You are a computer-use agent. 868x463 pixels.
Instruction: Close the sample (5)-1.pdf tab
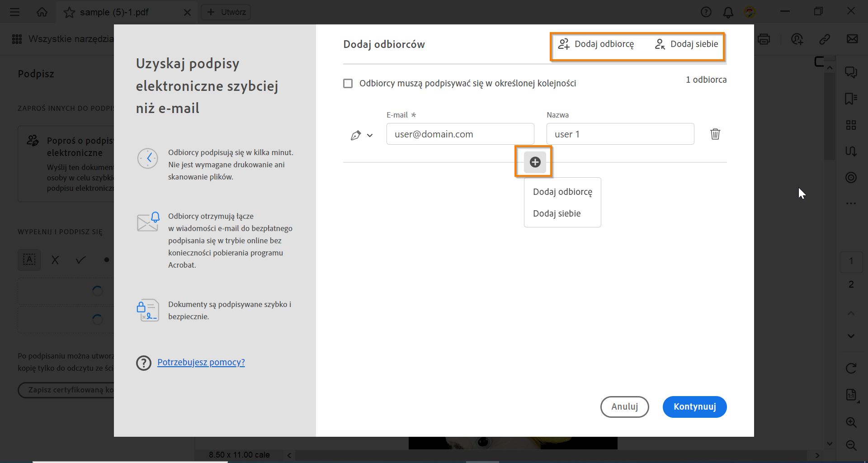[187, 13]
